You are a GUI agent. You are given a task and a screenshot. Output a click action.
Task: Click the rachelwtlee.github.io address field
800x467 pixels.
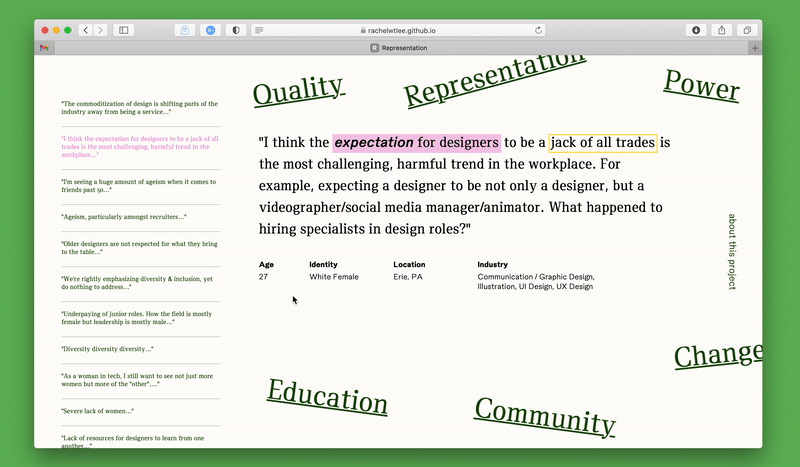click(398, 30)
